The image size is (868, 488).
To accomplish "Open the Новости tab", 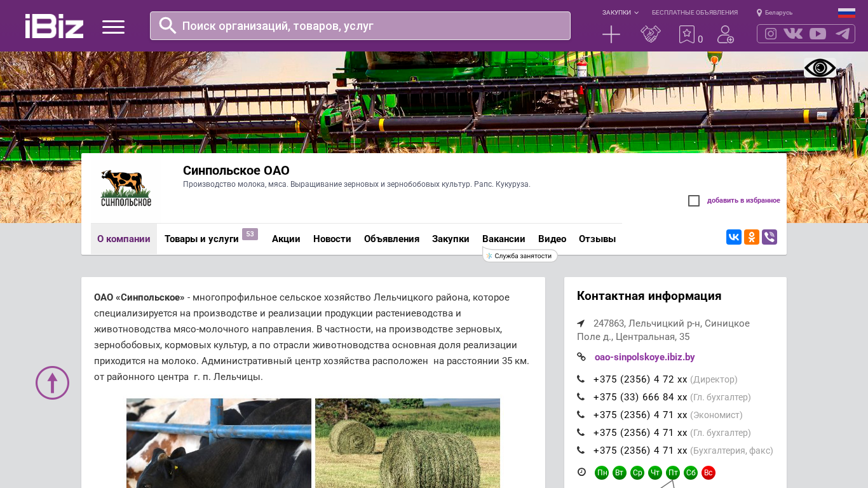I will pyautogui.click(x=332, y=239).
